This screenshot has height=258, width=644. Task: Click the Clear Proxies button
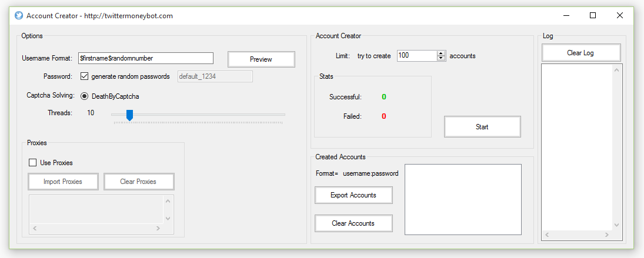pos(138,182)
